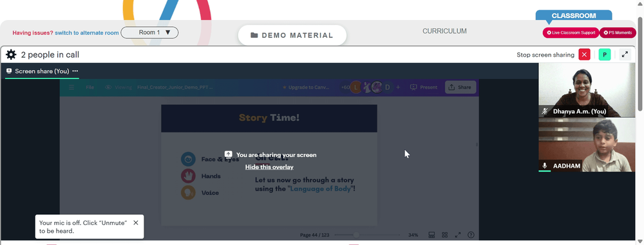Click Upgrade to Canva crown button
The image size is (644, 245).
[x=306, y=87]
